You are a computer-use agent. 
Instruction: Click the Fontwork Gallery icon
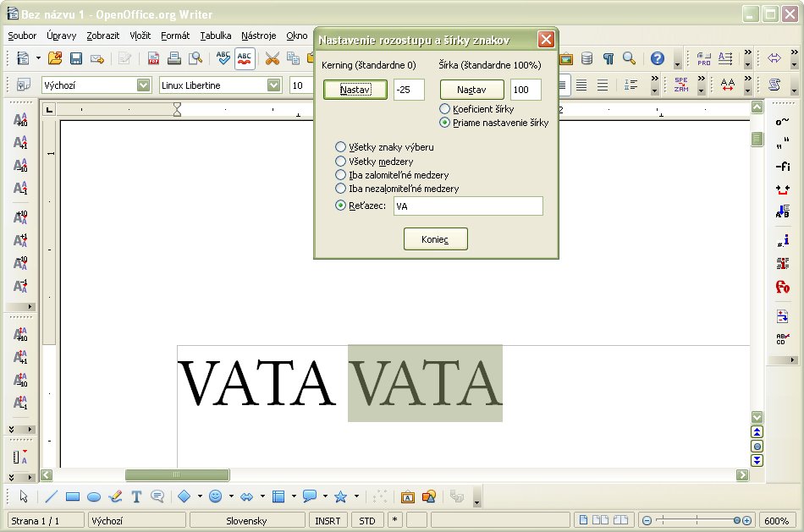(408, 496)
